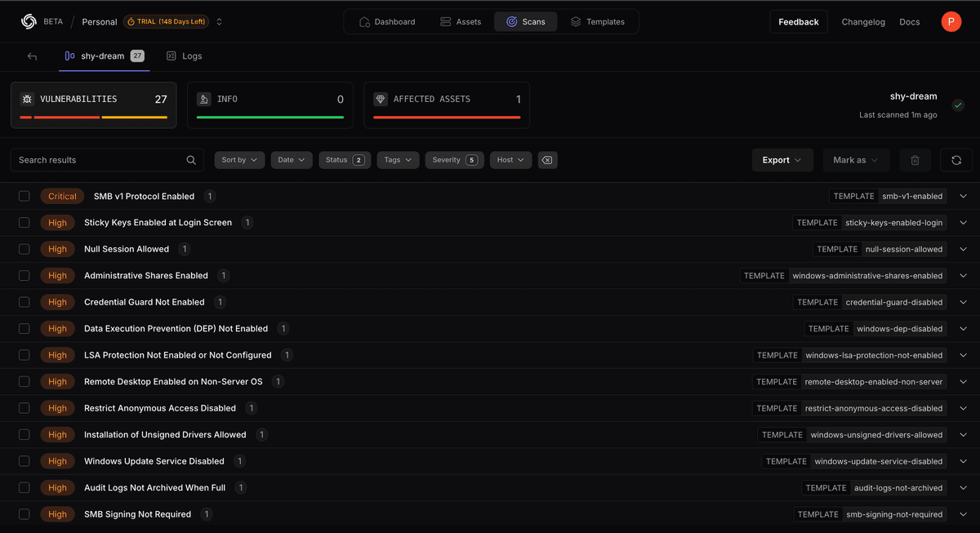
Task: Switch to the Assets section
Action: coord(461,22)
